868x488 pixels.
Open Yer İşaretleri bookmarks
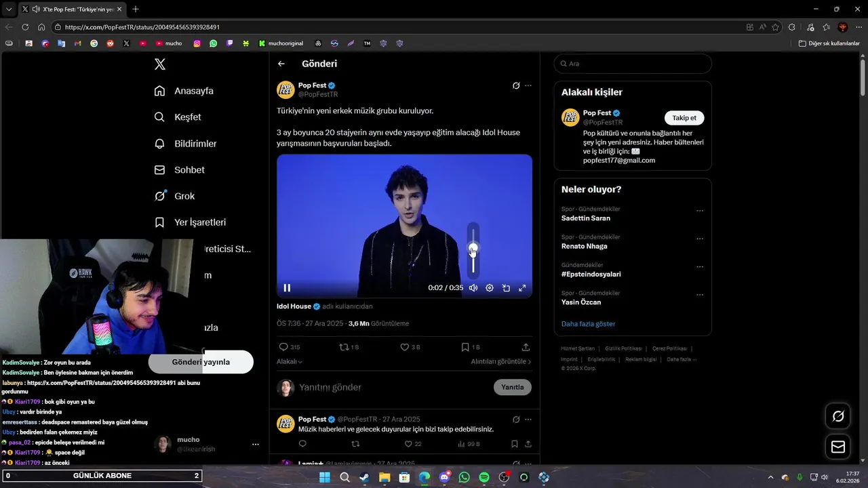pyautogui.click(x=190, y=222)
